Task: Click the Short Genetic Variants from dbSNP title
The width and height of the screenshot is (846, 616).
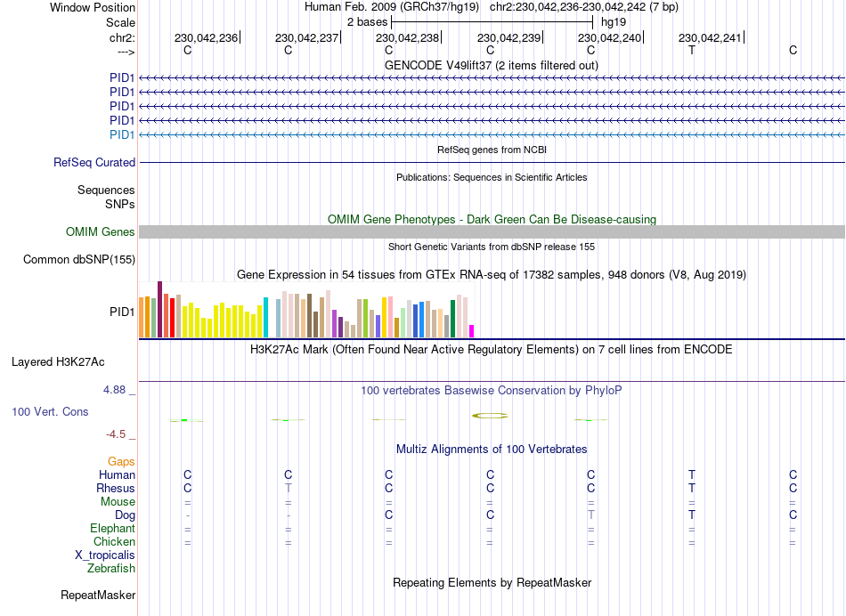Action: tap(492, 247)
